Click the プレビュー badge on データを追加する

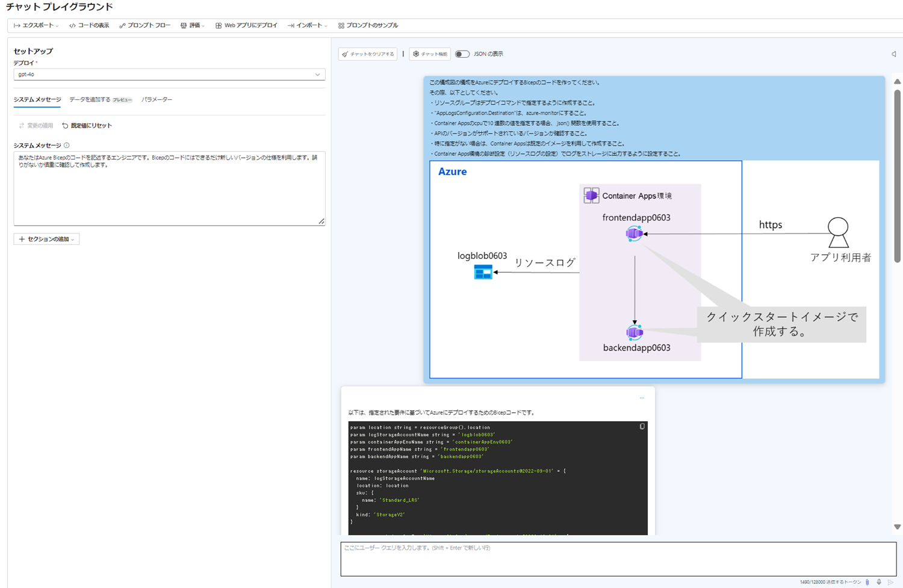122,100
